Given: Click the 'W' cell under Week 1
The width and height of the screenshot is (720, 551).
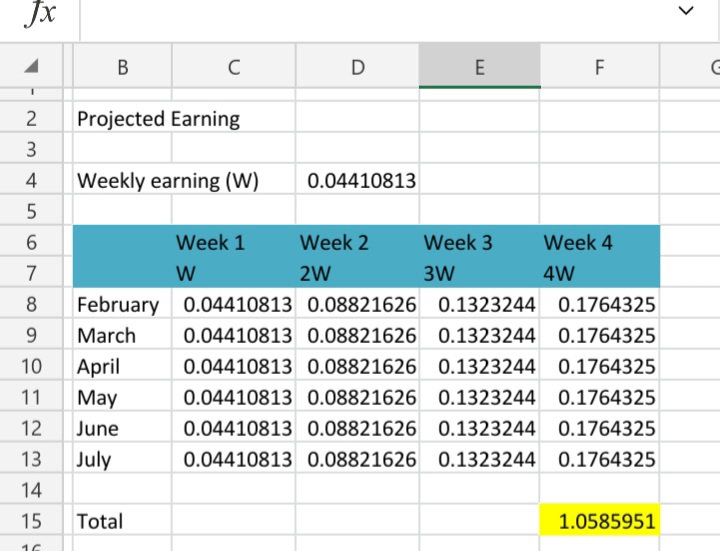Looking at the screenshot, I should pyautogui.click(x=234, y=273).
